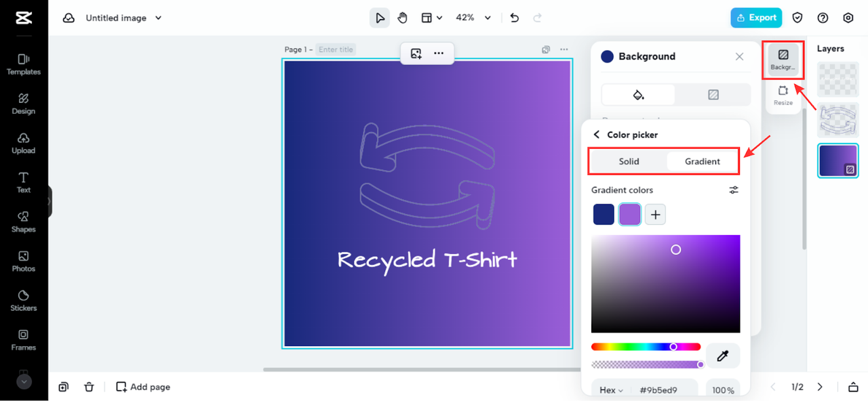Image resolution: width=868 pixels, height=403 pixels.
Task: Select the purple gradient swatch
Action: (x=630, y=215)
